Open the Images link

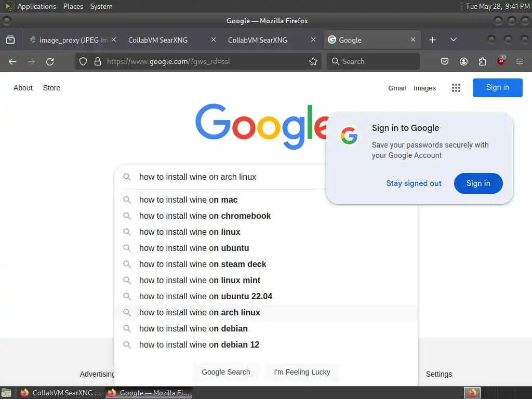pos(424,88)
